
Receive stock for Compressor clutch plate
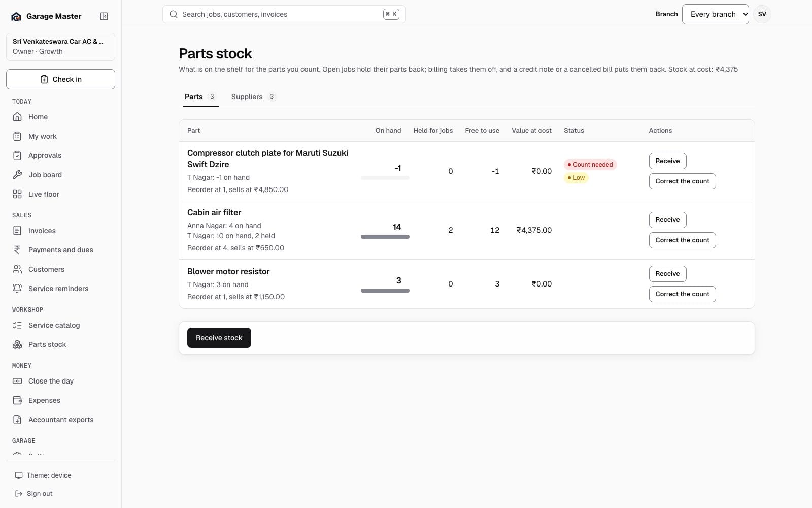[667, 161]
